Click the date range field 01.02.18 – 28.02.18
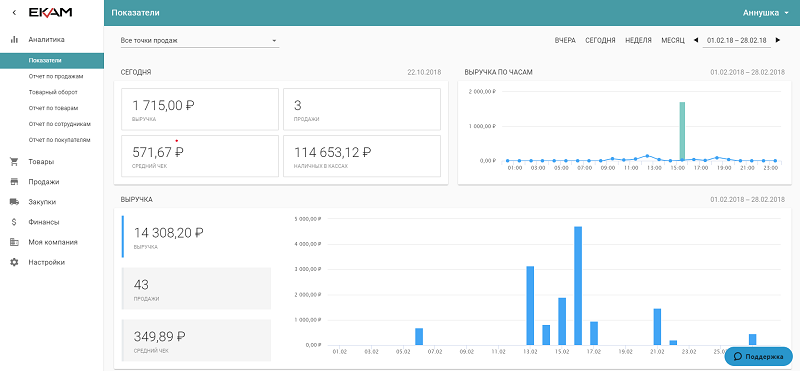 tap(737, 40)
